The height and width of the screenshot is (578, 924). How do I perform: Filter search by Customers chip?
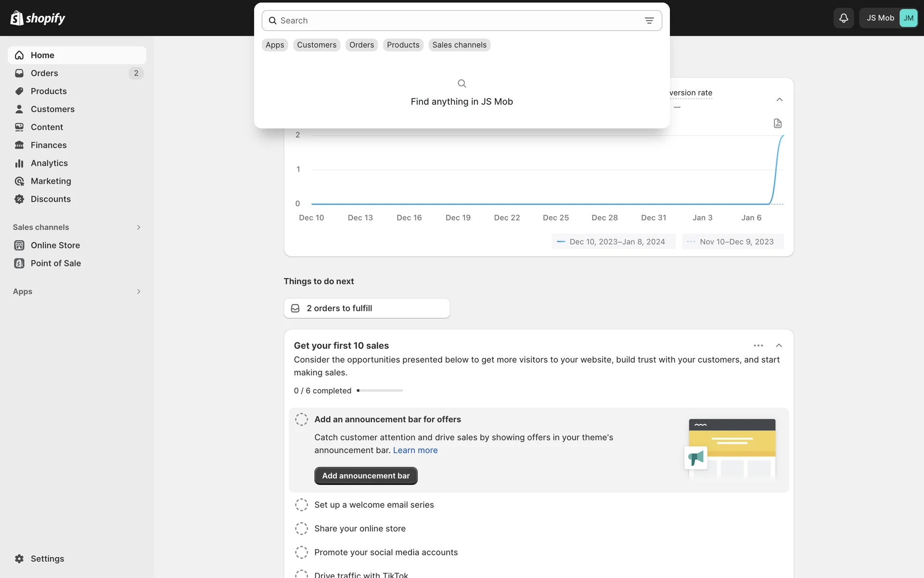click(316, 45)
